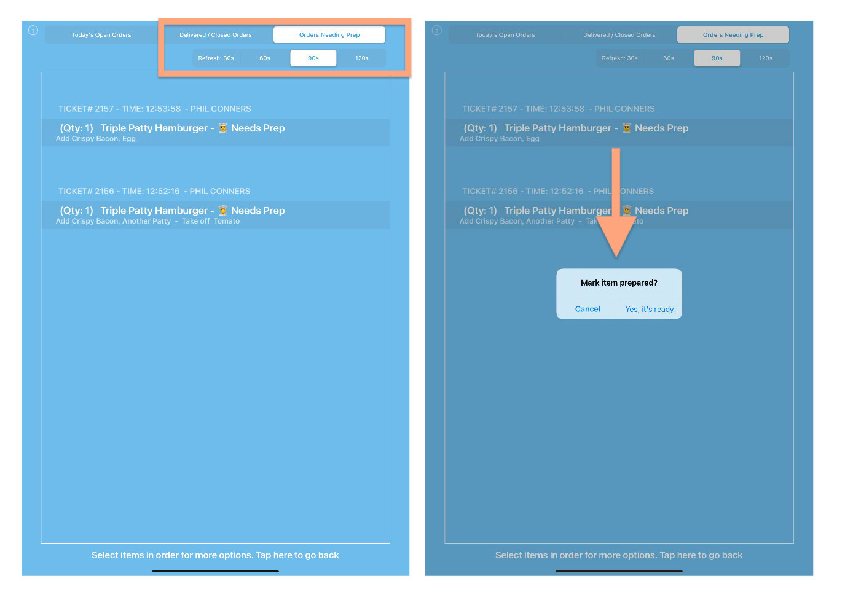Confirm with "Yes, it's ready!" button

click(650, 309)
